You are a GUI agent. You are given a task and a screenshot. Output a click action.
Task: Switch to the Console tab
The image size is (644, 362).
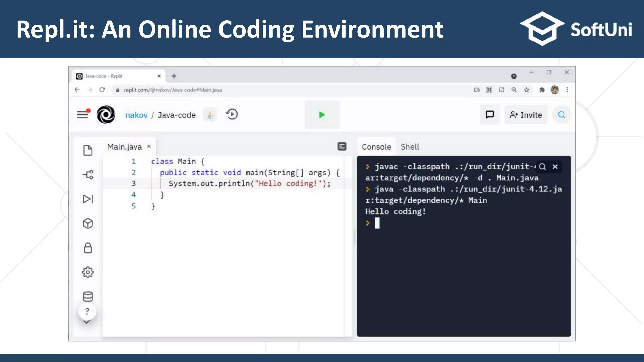point(376,147)
